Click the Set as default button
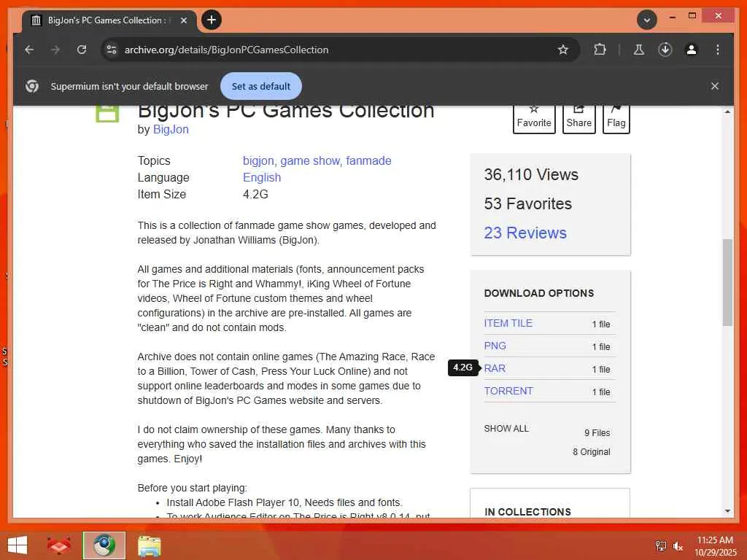This screenshot has width=747, height=560. point(261,86)
